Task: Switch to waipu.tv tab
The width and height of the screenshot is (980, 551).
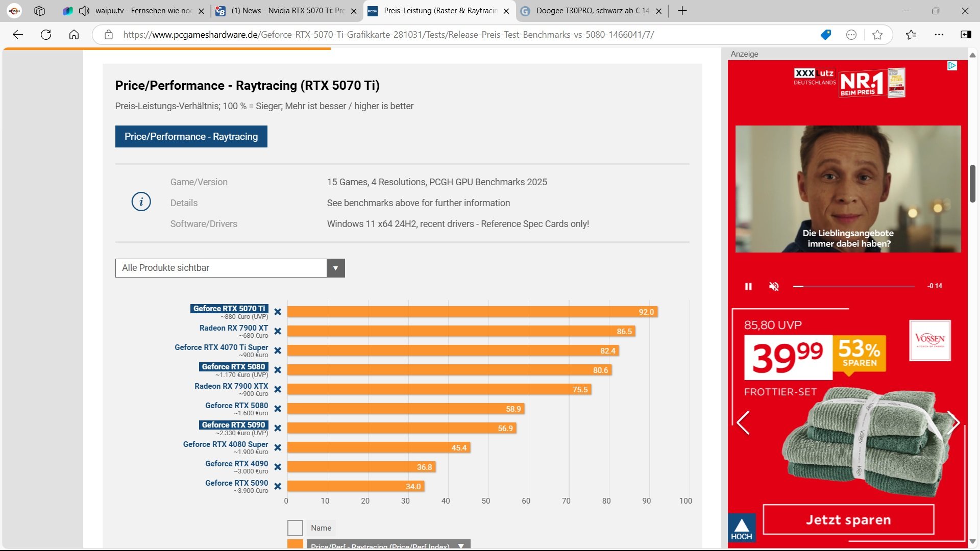Action: pos(143,11)
